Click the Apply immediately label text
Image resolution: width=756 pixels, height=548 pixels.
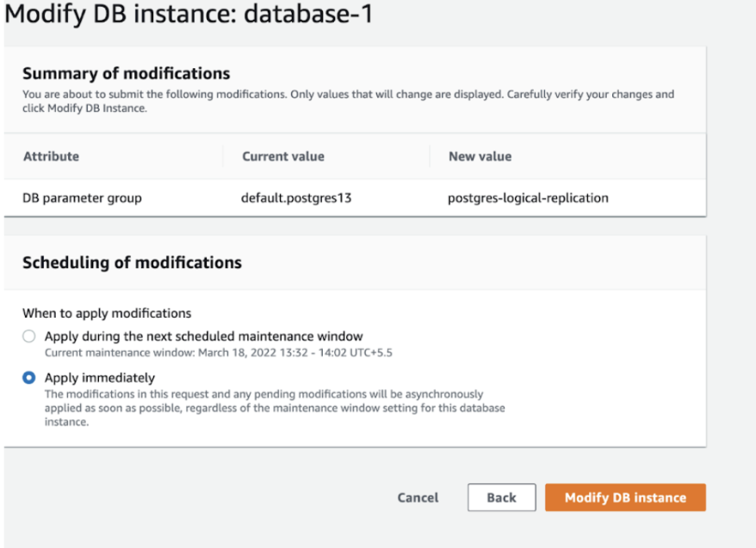click(x=100, y=377)
